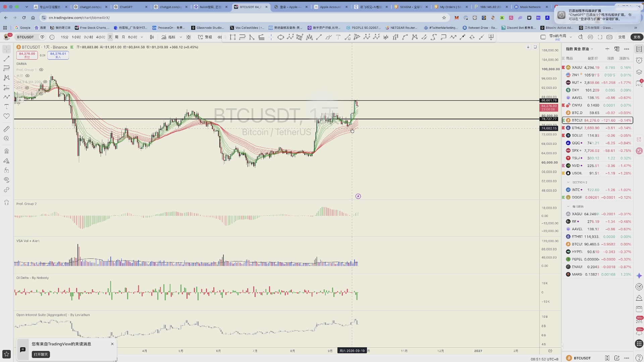The image size is (644, 362).
Task: Click the 发表 publish button
Action: coord(637,37)
